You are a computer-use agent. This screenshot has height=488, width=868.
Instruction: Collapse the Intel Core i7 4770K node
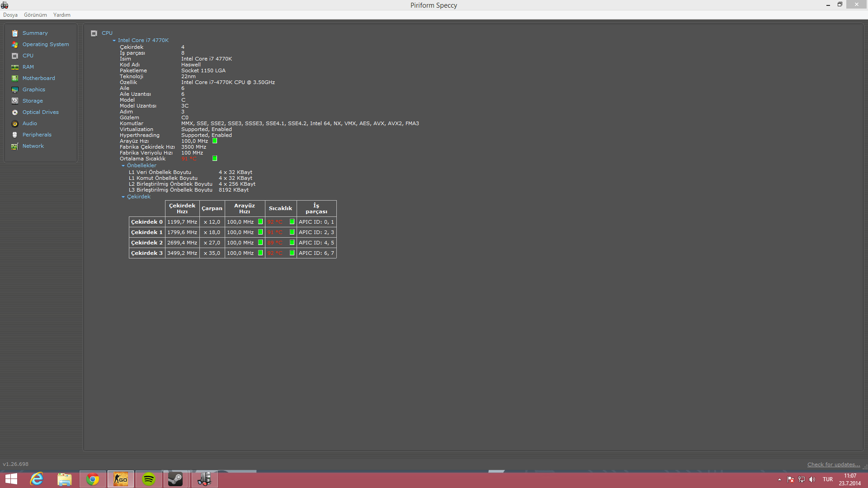[114, 41]
